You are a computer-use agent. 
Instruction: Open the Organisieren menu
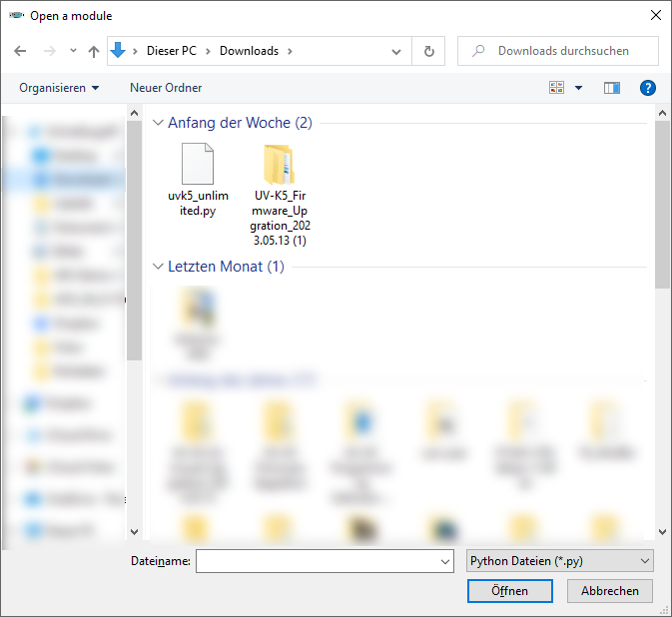[x=59, y=88]
